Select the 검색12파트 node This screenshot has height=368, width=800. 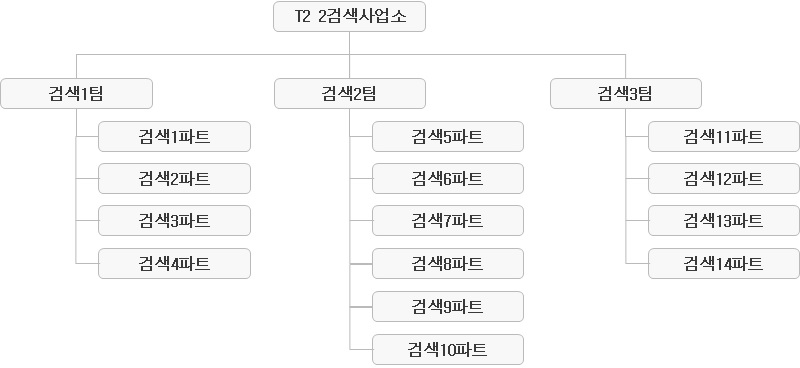[724, 179]
